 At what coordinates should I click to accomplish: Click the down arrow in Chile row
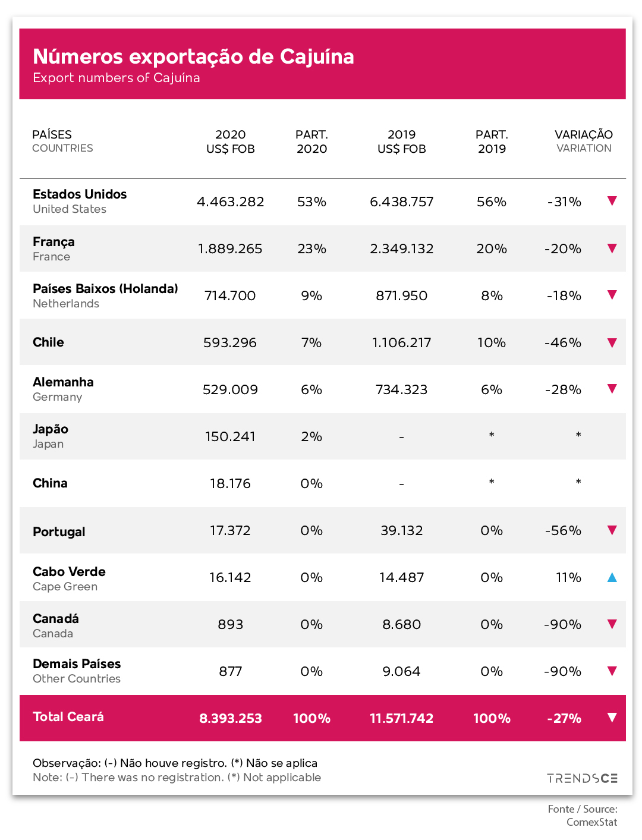point(612,342)
